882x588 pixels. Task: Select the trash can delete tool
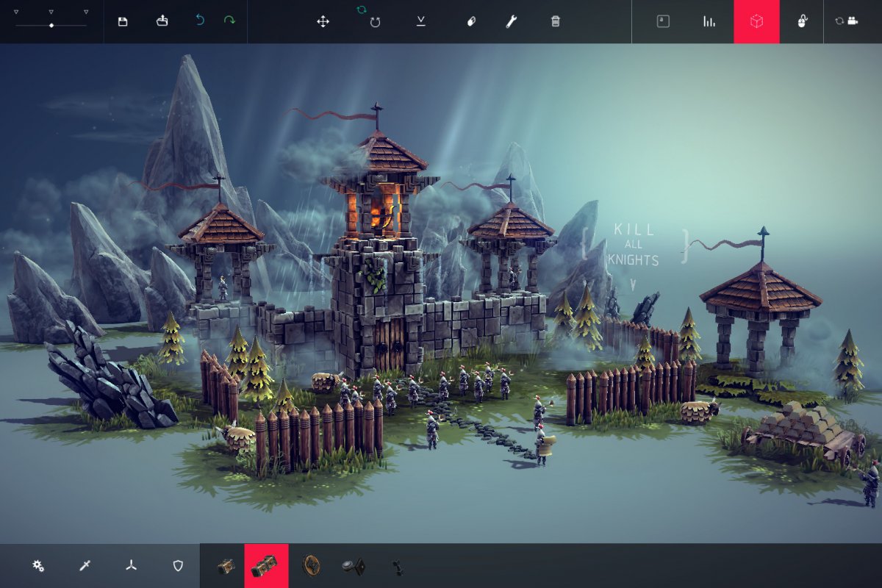coord(556,21)
